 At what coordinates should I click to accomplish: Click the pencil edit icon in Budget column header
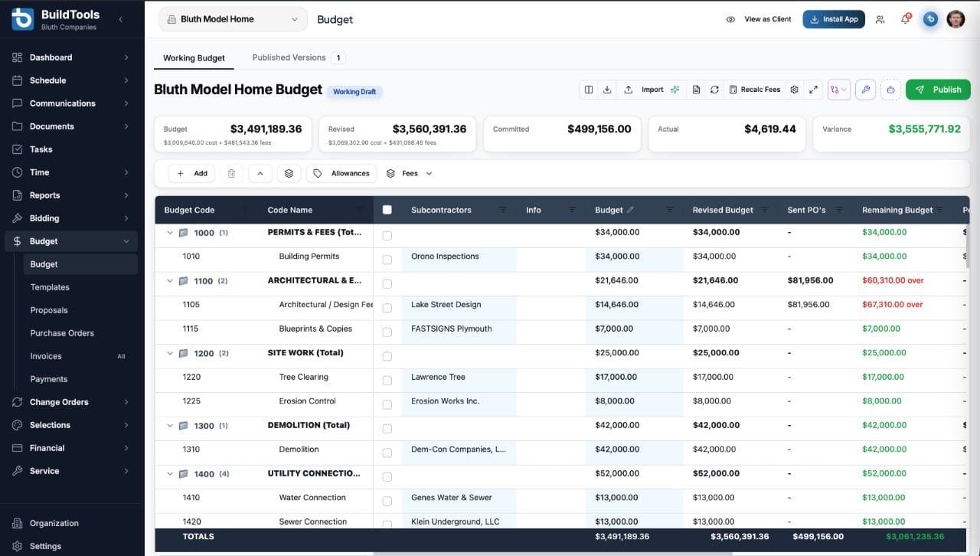[630, 210]
